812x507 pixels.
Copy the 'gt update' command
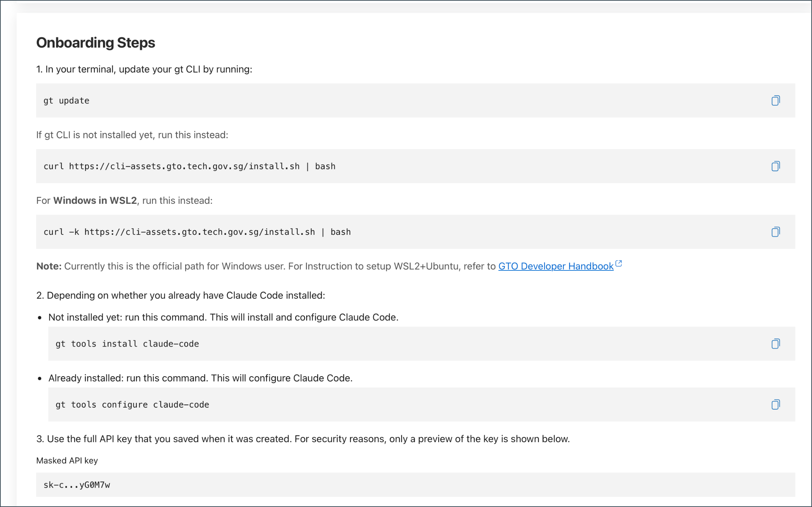point(775,100)
